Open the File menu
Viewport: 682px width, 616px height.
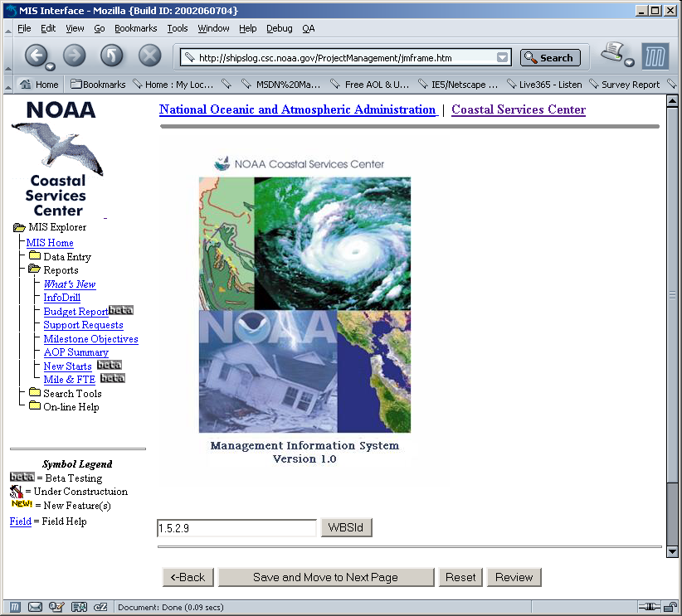[x=24, y=28]
